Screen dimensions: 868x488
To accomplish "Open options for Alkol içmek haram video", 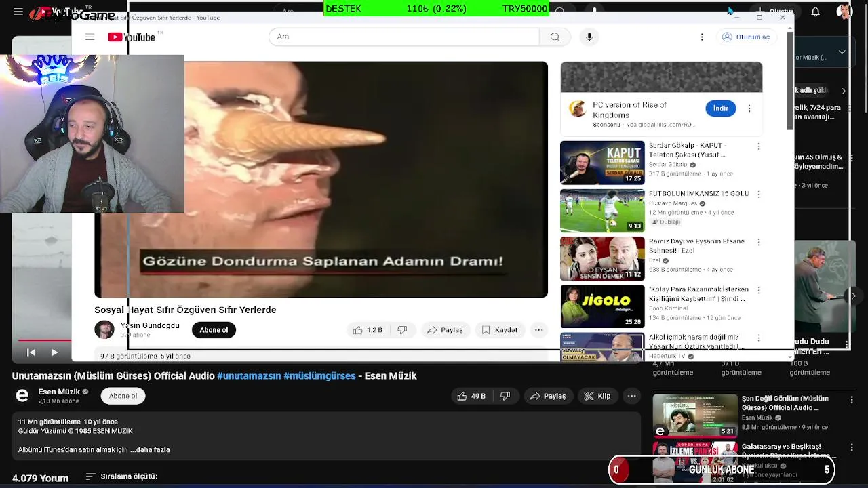I will pyautogui.click(x=759, y=338).
